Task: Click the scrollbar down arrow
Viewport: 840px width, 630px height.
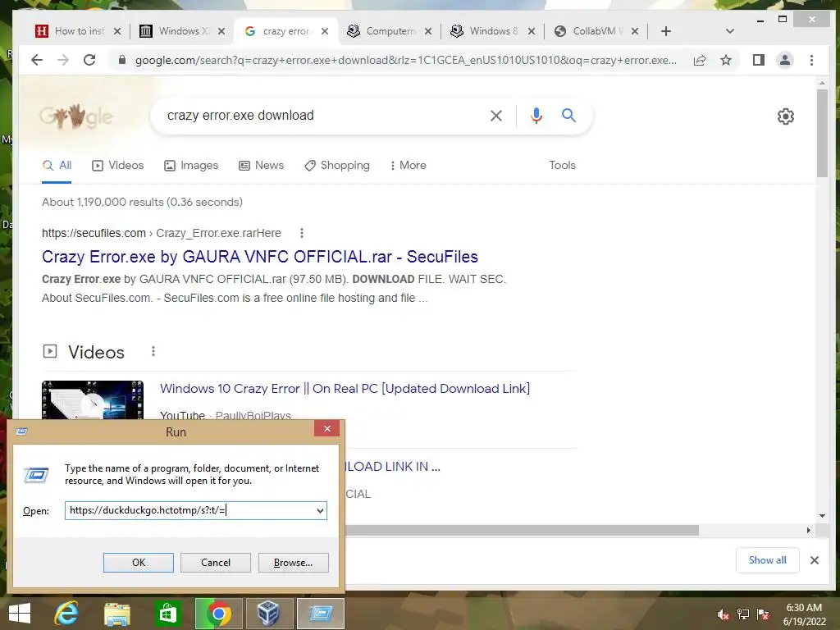Action: (x=822, y=516)
